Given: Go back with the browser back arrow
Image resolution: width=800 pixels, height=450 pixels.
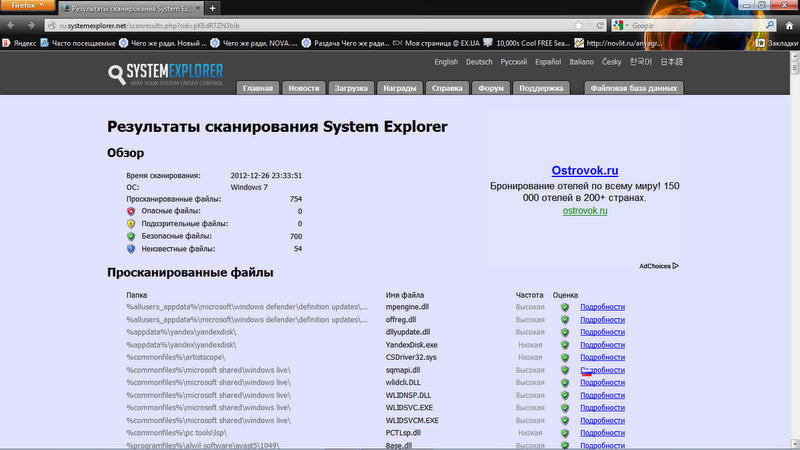Looking at the screenshot, I should pyautogui.click(x=11, y=25).
